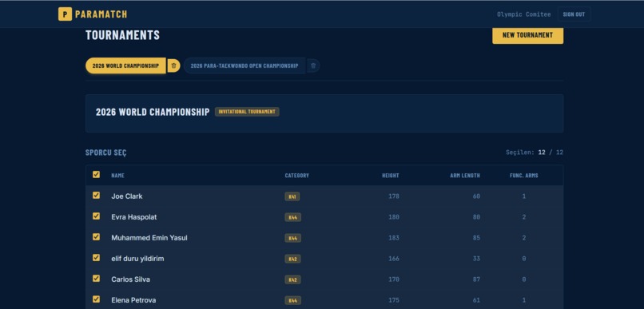Click elif duru yildirim's arm length 33
The width and height of the screenshot is (644, 309).
(x=476, y=259)
